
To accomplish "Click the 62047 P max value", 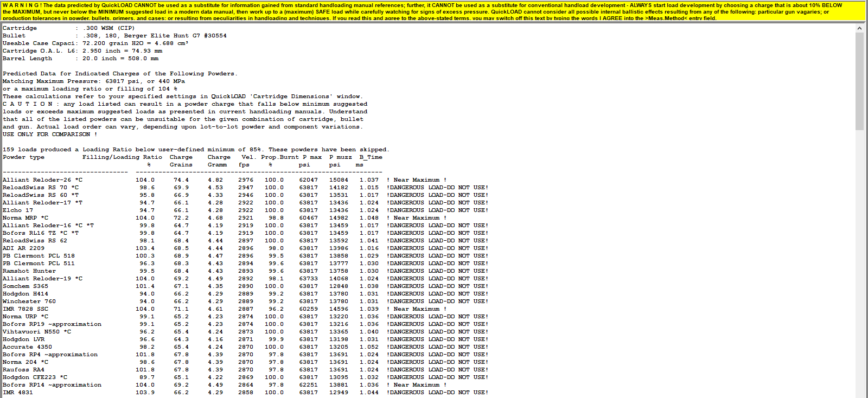I will (308, 180).
